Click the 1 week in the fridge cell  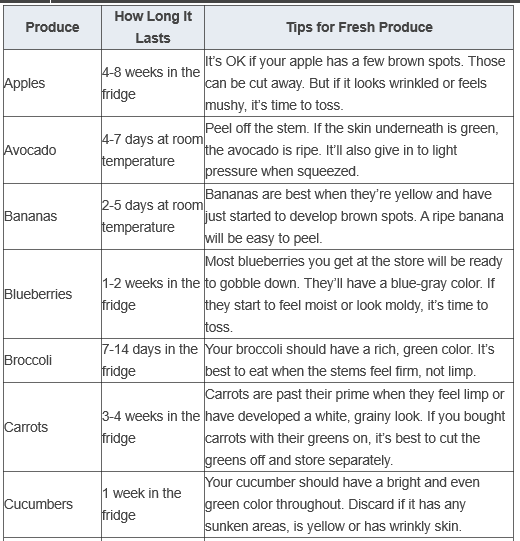point(153,504)
